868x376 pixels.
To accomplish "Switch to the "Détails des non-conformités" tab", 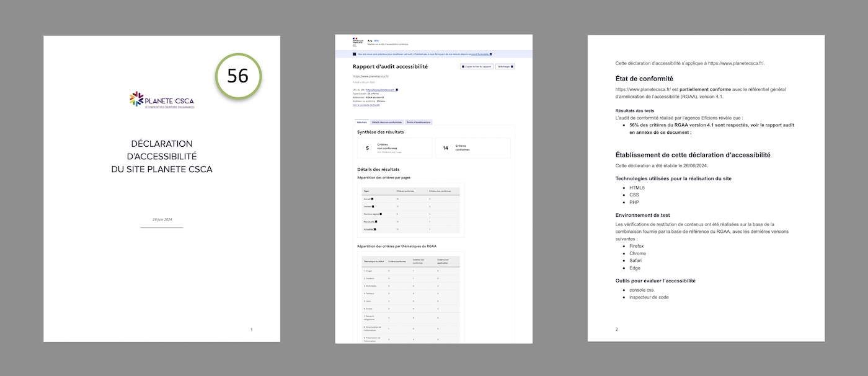I will coord(387,122).
